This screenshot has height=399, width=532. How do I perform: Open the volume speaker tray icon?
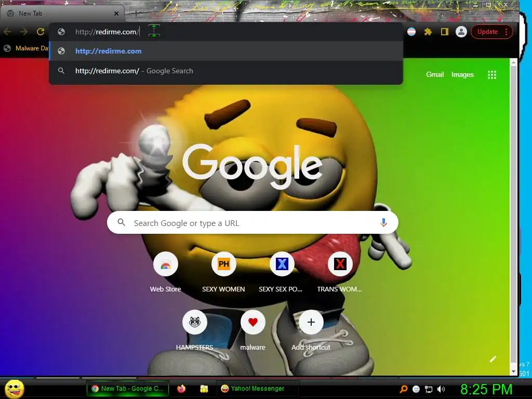pyautogui.click(x=441, y=389)
